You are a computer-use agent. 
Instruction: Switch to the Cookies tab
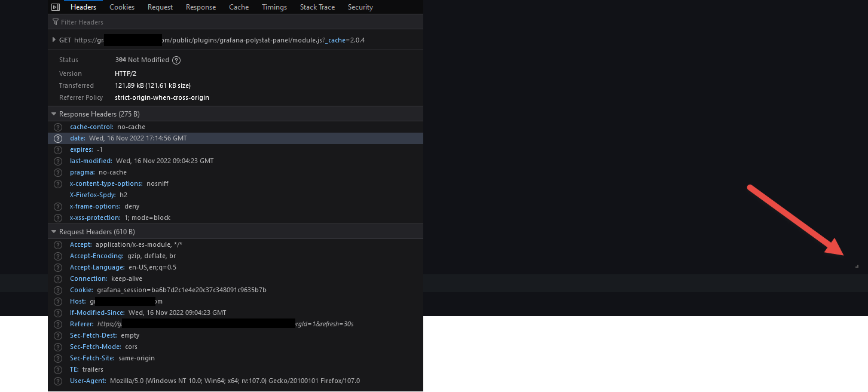[122, 7]
